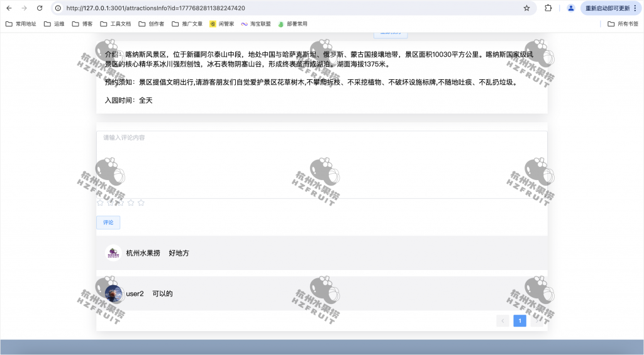Click the browser forward arrow
Image resolution: width=644 pixels, height=355 pixels.
click(25, 8)
